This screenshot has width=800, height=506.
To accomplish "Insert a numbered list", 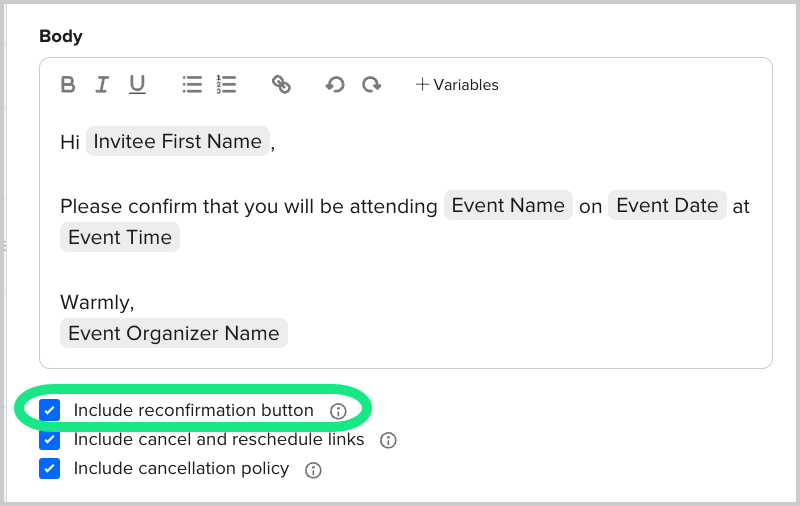I will click(x=226, y=85).
